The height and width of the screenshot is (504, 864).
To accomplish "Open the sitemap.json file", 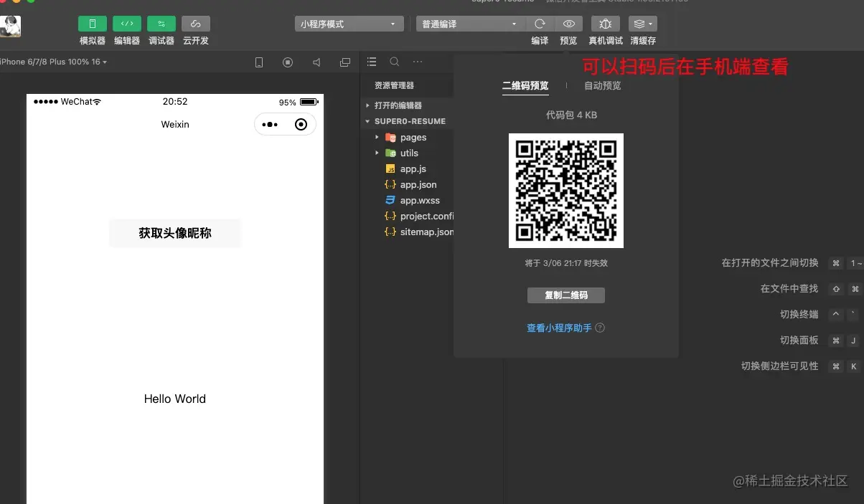I will coord(426,232).
